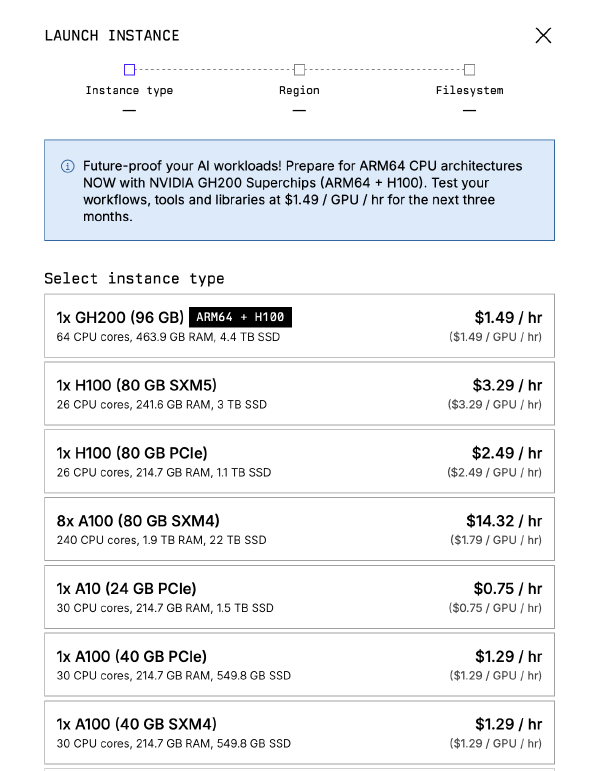Click the GH200 Superchips promo banner text
This screenshot has height=771, width=600.
[302, 191]
